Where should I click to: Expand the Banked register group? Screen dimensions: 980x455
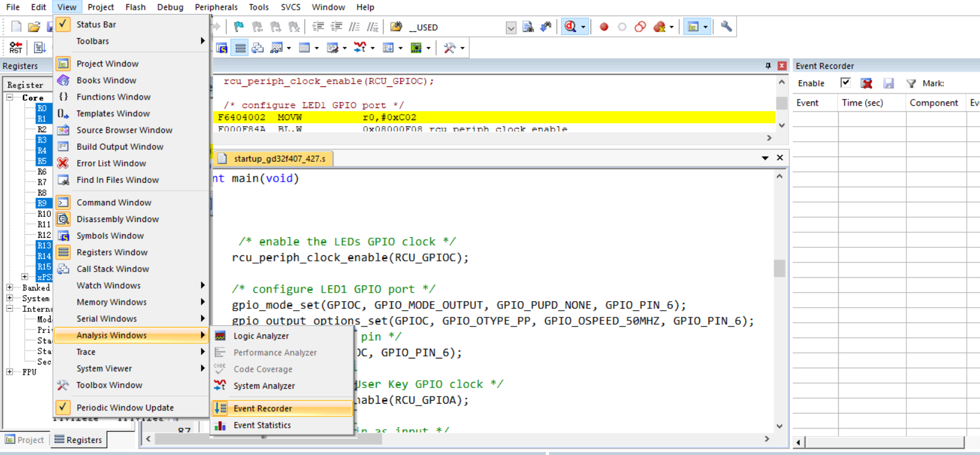[10, 287]
